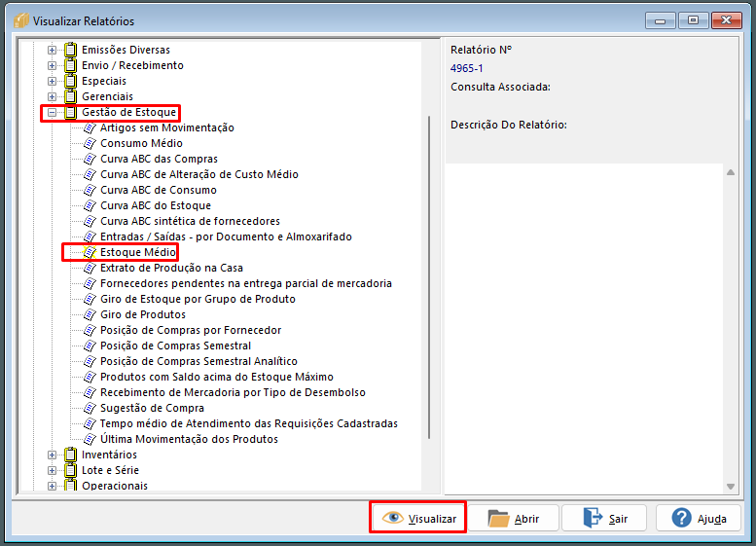Viewport: 756px width, 546px height.
Task: Expand the Inventários node
Action: [53, 455]
